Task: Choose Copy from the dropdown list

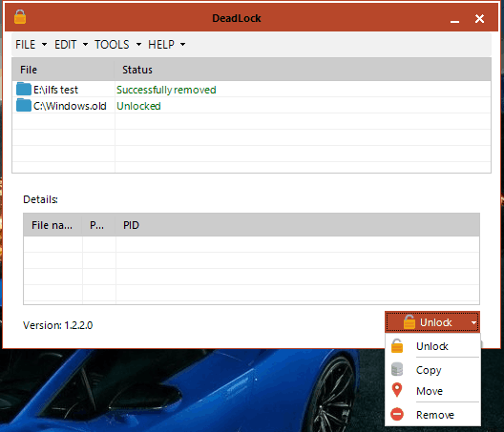Action: coord(432,370)
